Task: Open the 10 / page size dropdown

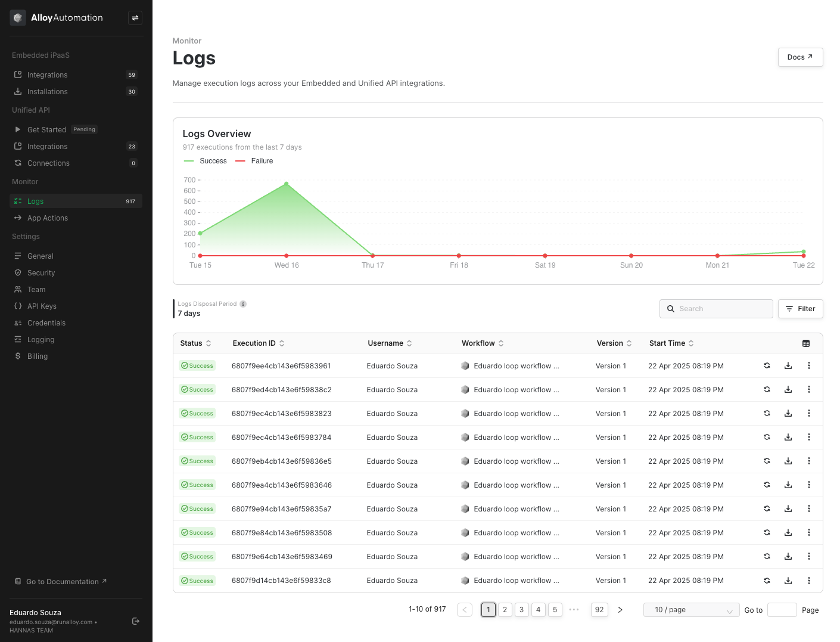Action: tap(691, 610)
